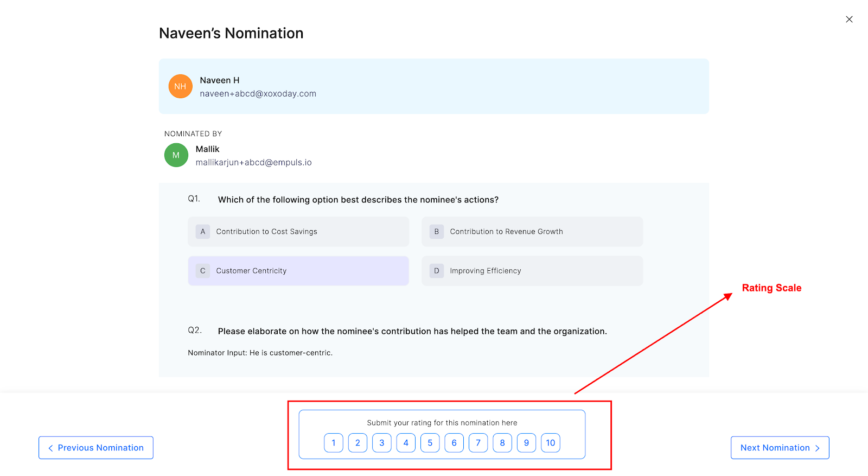Viewport: 868px width, 476px height.
Task: Click the NOMINATED BY label
Action: coord(193,134)
